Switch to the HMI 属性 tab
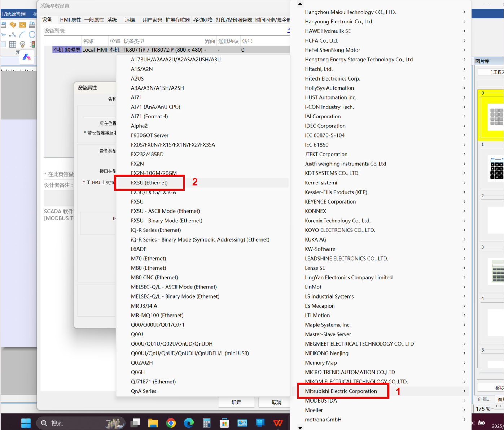 pos(70,20)
